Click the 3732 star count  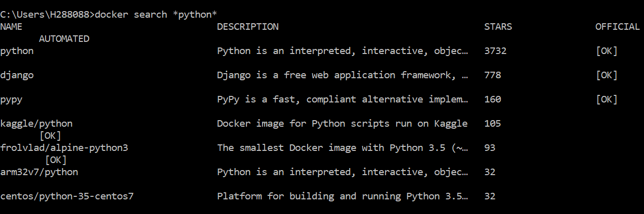pos(495,51)
